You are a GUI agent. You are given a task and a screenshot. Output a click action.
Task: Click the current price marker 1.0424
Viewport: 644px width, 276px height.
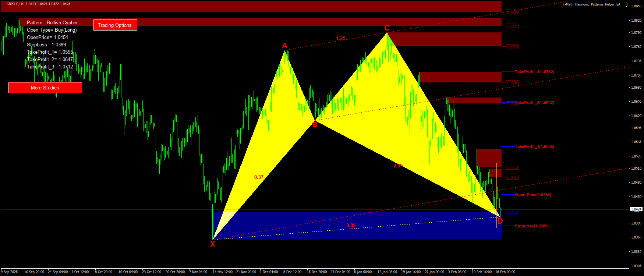636,209
